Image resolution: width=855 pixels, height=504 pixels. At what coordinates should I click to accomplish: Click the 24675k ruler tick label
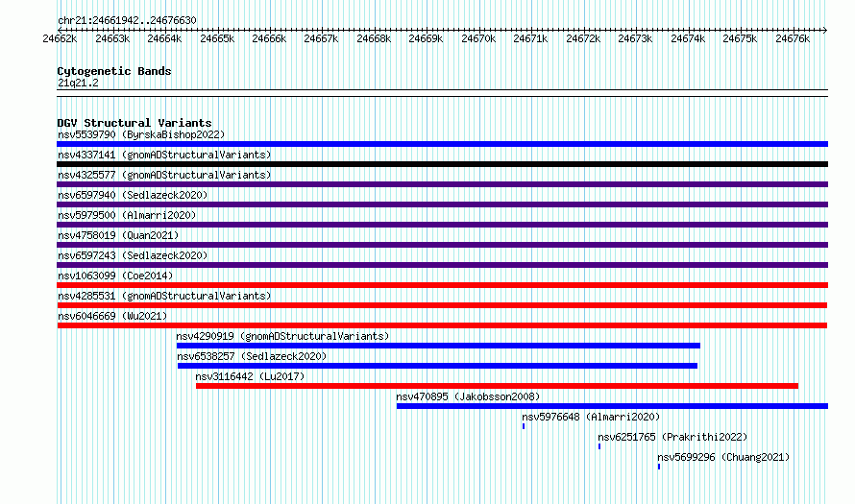[x=740, y=38]
